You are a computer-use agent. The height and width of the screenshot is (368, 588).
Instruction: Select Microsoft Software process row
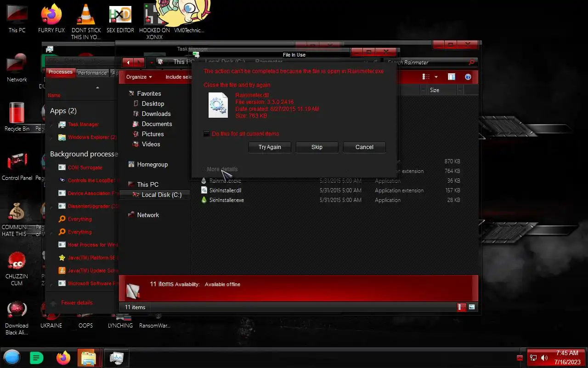point(87,283)
